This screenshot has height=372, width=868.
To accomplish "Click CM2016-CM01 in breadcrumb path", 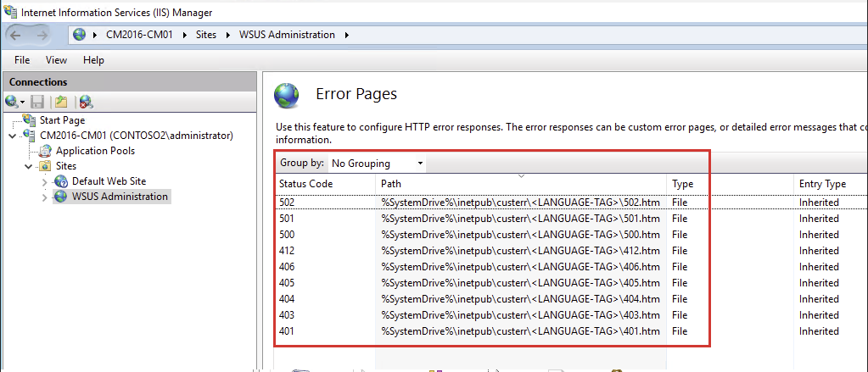I will [x=139, y=35].
